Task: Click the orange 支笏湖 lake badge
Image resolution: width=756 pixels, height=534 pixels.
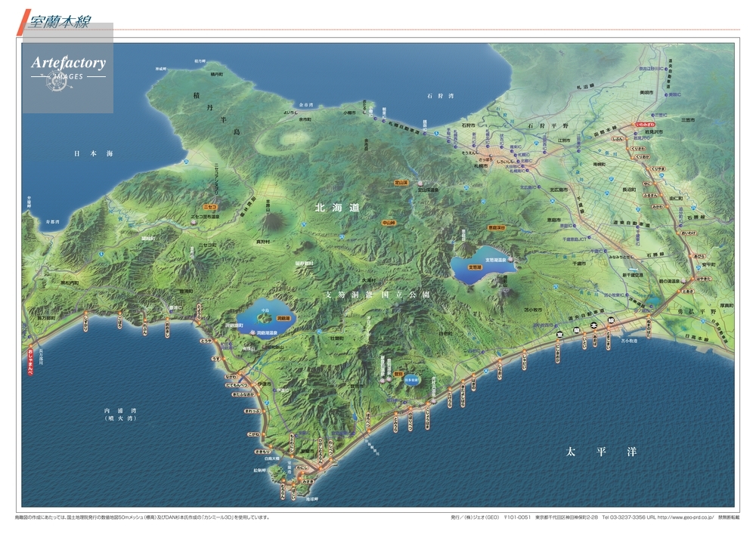Action: pyautogui.click(x=476, y=267)
